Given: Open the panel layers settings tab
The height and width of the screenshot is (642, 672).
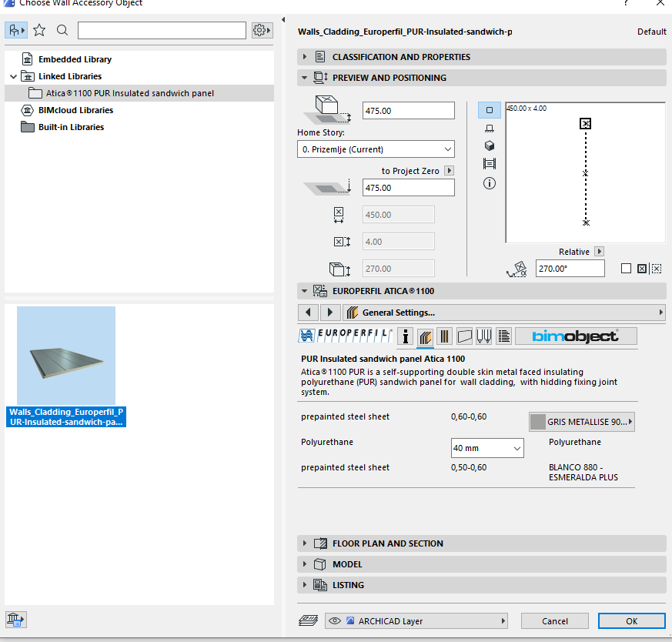Looking at the screenshot, I should click(x=425, y=336).
